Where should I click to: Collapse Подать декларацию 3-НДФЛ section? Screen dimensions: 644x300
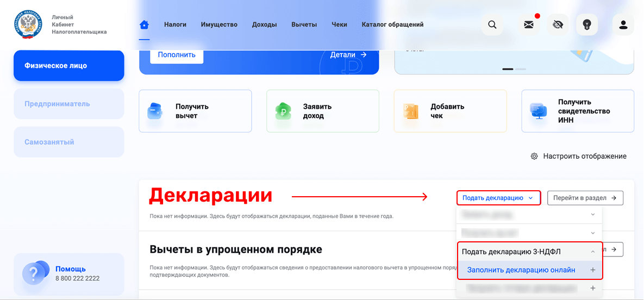tap(593, 252)
